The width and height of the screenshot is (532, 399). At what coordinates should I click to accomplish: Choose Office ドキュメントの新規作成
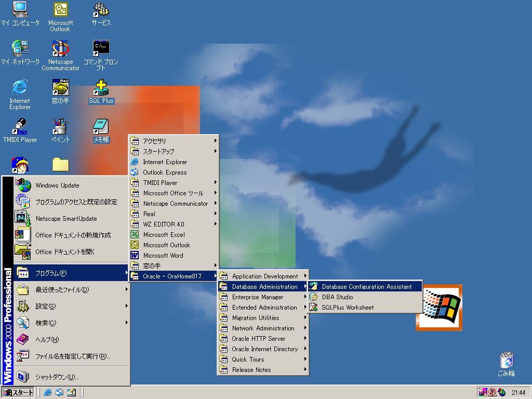(71, 235)
